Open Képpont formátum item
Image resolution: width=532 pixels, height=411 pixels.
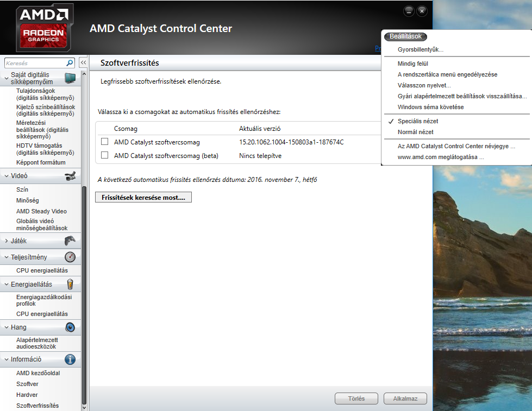click(41, 162)
